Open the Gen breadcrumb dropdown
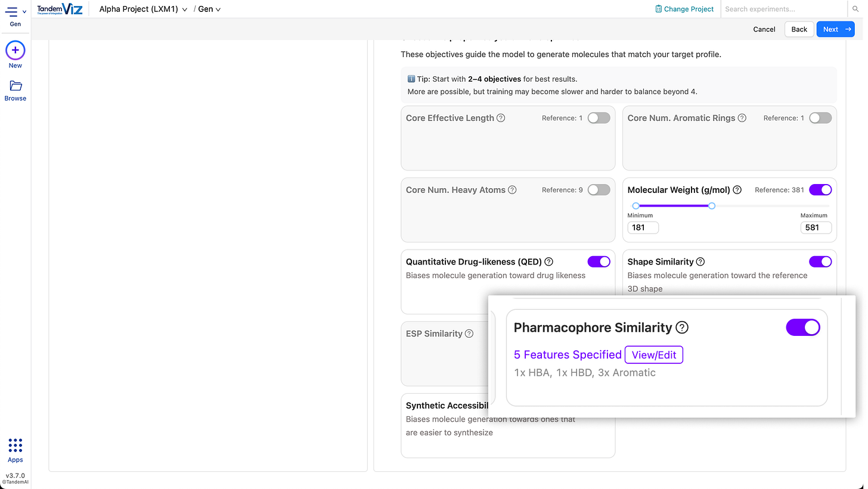Screen dimensions: 868x489 [x=209, y=9]
